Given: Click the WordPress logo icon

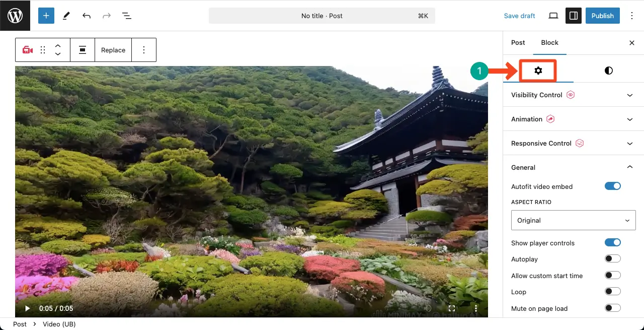Looking at the screenshot, I should tap(15, 16).
